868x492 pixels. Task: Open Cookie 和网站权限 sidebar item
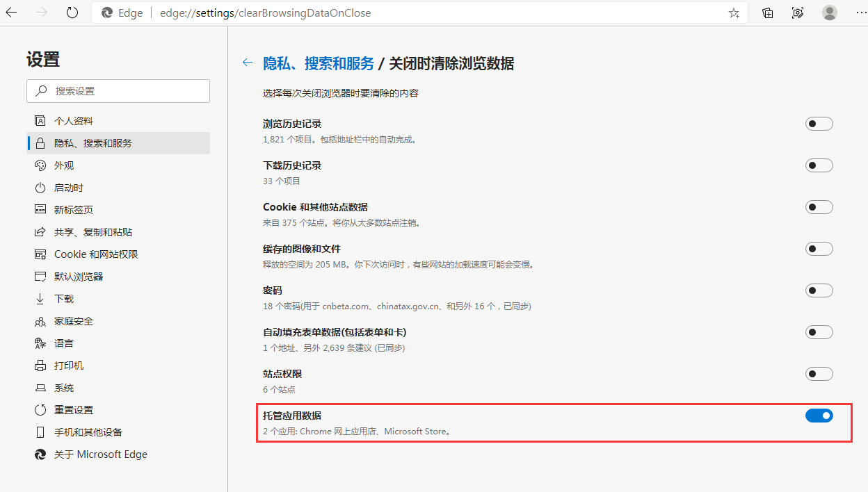click(96, 254)
